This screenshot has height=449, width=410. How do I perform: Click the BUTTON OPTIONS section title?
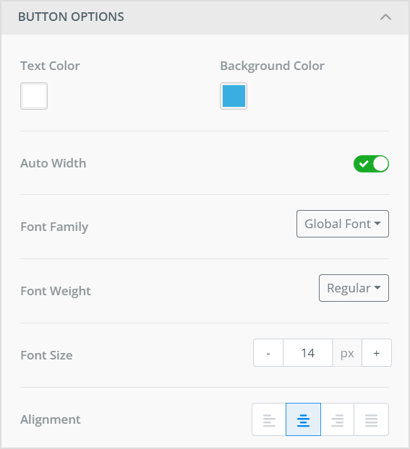[x=71, y=17]
